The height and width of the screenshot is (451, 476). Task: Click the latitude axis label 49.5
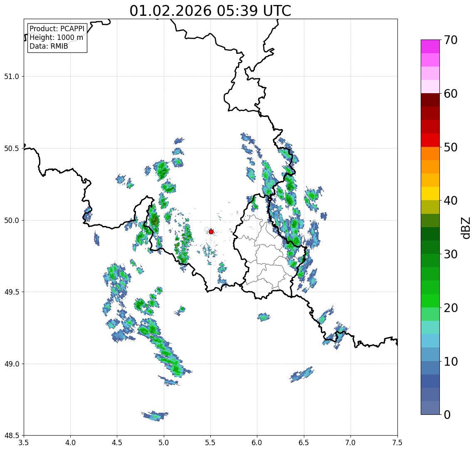(12, 292)
